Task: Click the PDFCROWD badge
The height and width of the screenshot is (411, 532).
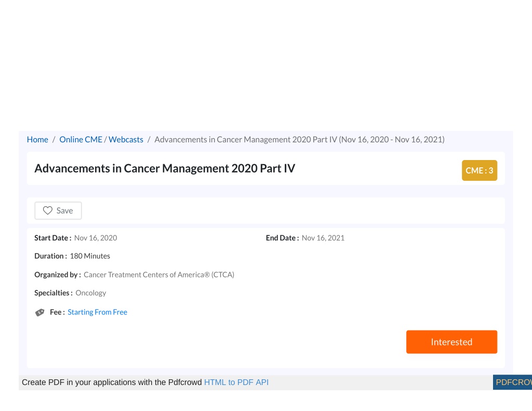Action: point(512,382)
